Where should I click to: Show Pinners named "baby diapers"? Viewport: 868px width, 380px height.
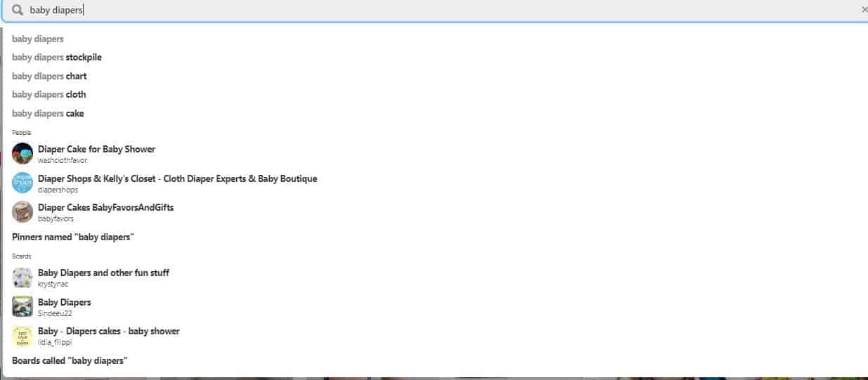72,237
